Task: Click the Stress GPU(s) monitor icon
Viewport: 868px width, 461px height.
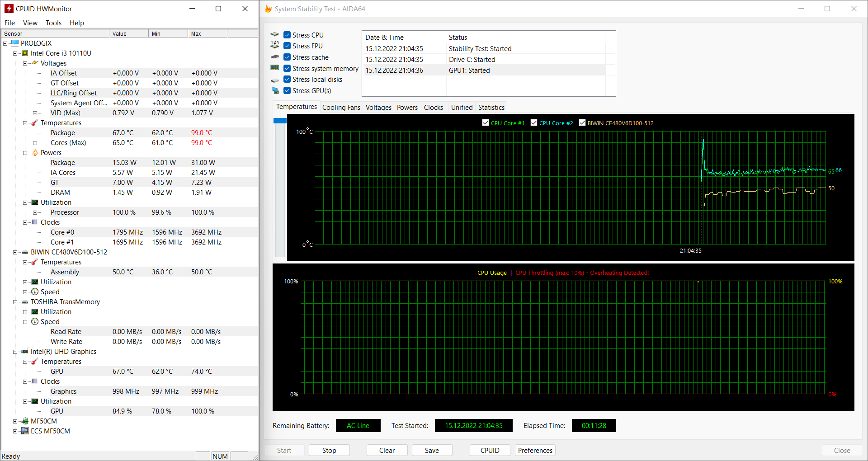Action: (x=275, y=90)
